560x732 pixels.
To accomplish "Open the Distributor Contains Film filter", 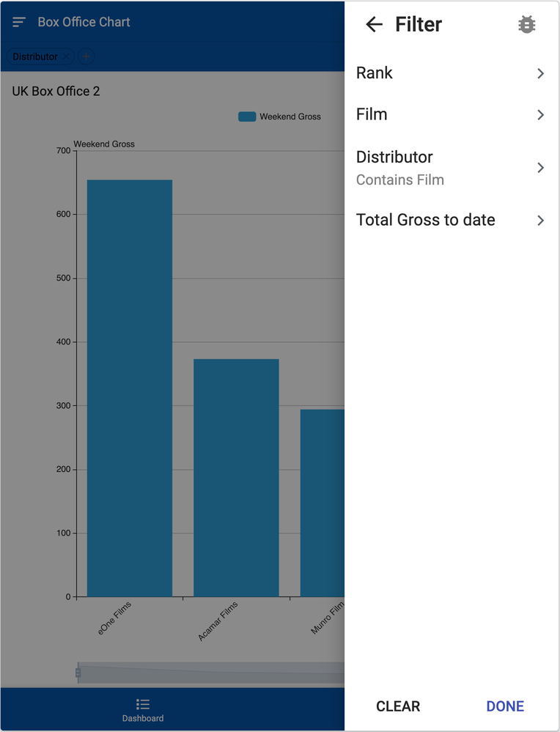I will pos(452,168).
